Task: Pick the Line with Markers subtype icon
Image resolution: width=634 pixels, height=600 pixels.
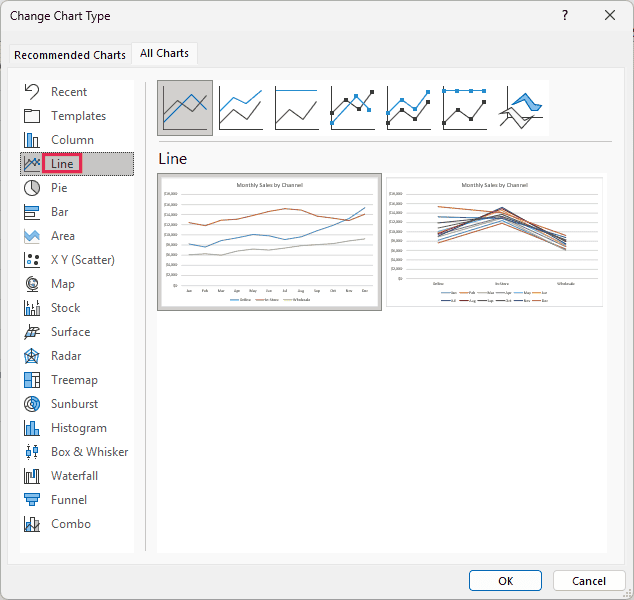Action: click(x=352, y=108)
